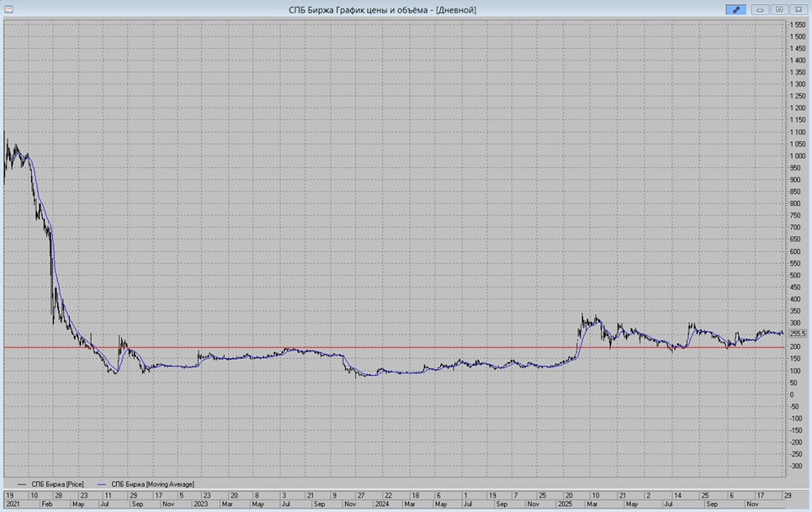This screenshot has width=812, height=512.
Task: Click the 2023 year label on time axis
Action: 201,504
